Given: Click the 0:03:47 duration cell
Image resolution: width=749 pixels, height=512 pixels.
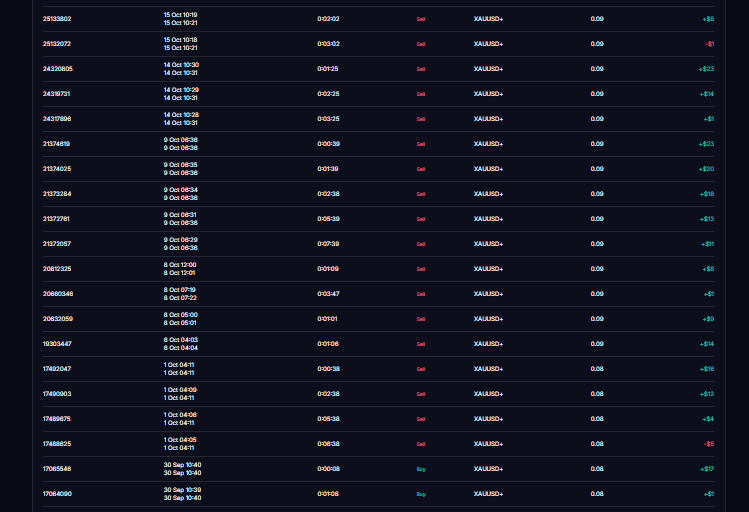Looking at the screenshot, I should pyautogui.click(x=328, y=294).
